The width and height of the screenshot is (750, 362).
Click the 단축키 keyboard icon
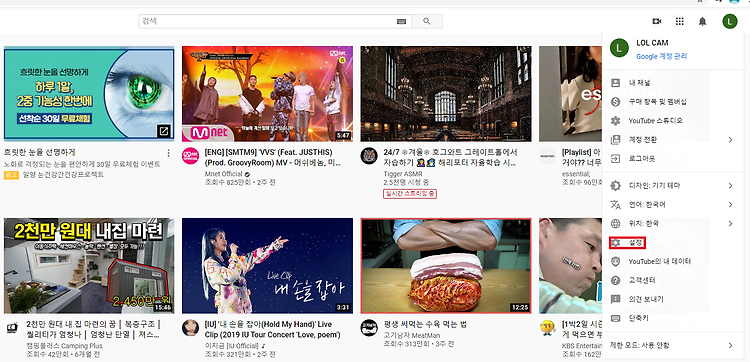[616, 318]
